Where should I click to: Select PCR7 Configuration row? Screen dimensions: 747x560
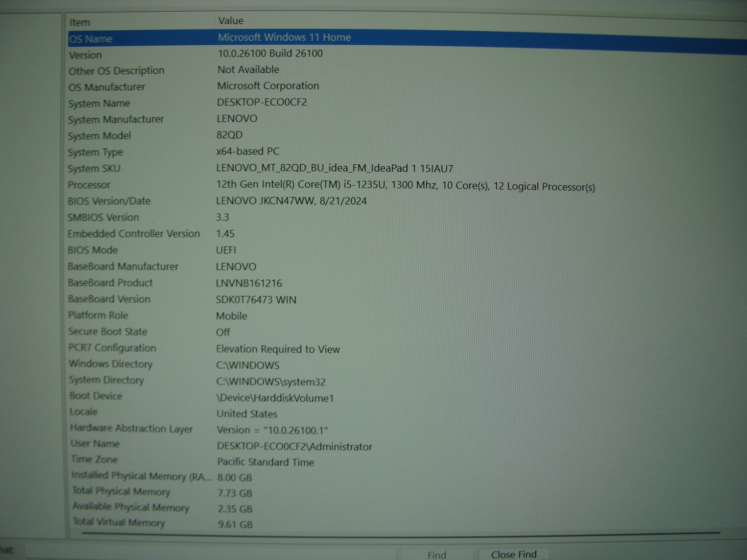click(113, 348)
